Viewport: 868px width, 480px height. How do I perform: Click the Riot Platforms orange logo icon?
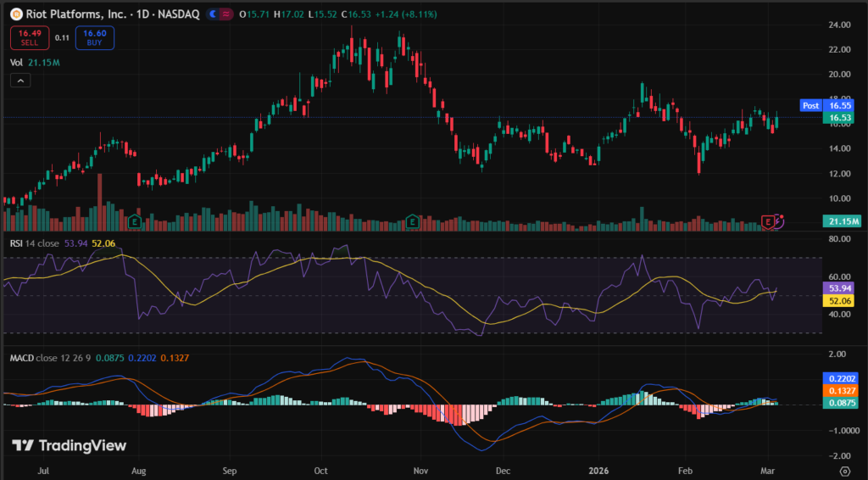(x=14, y=14)
